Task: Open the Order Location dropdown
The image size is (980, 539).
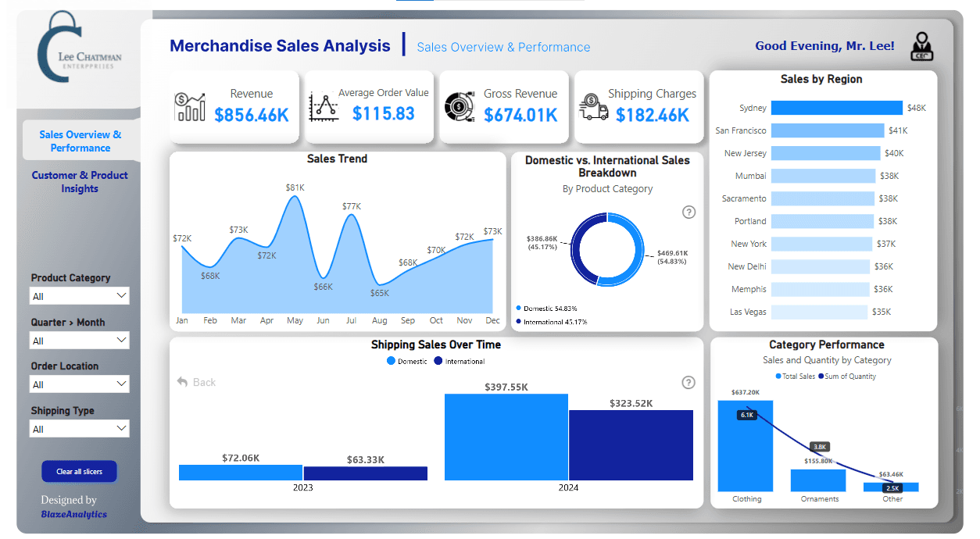Action: (x=79, y=384)
